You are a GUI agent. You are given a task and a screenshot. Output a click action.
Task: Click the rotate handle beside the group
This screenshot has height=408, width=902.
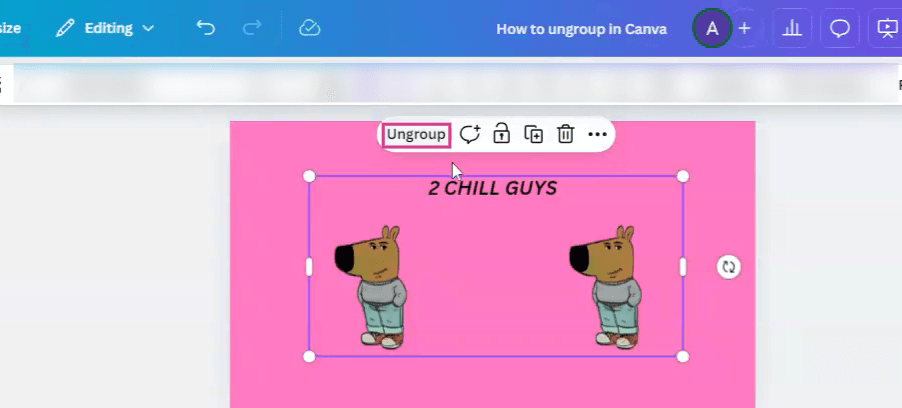[x=729, y=267]
